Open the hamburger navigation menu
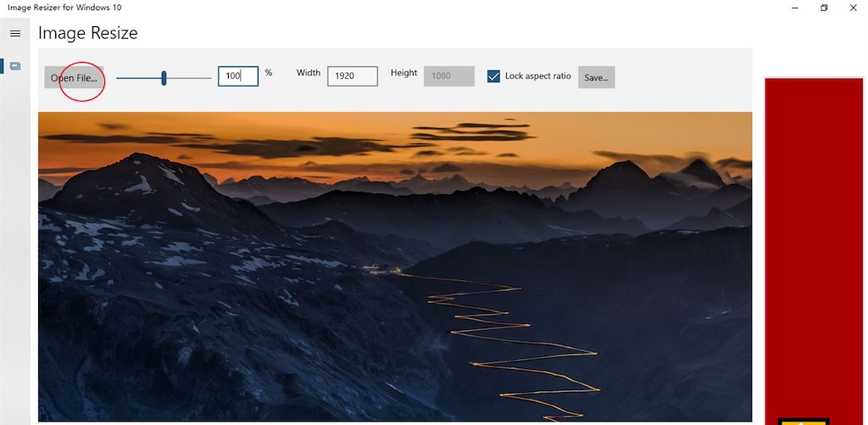Viewport: 868px width, 425px height. [15, 34]
